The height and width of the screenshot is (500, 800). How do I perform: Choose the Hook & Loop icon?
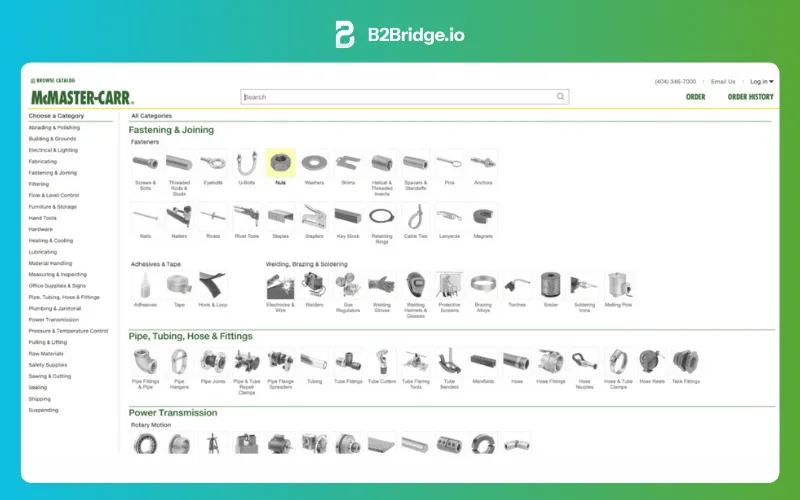213,285
